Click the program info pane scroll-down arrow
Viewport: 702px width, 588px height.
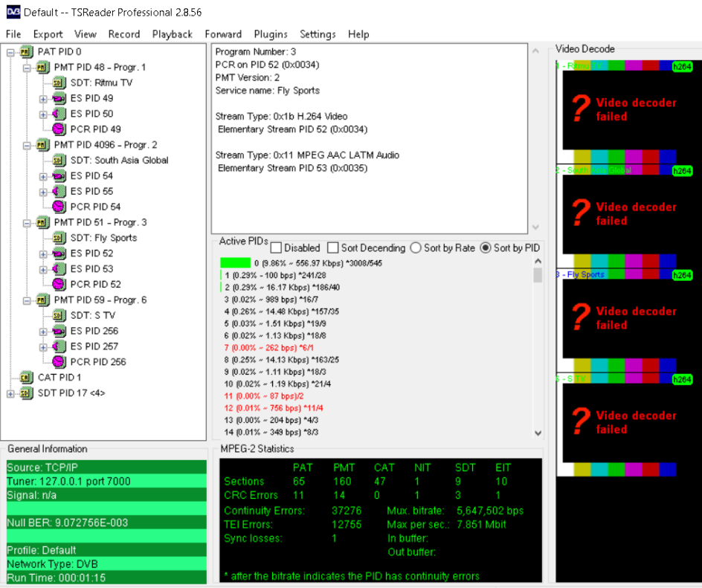pos(535,227)
